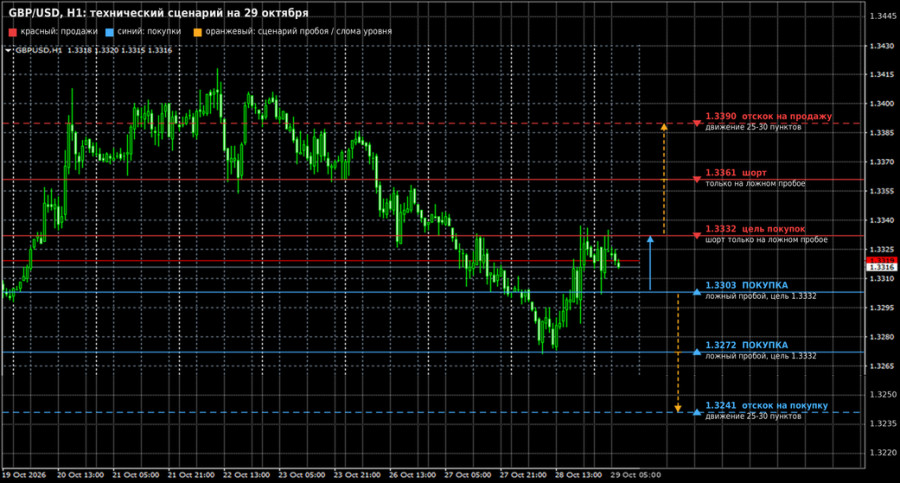
Task: Click price axis value 1.3355
Action: (882, 191)
